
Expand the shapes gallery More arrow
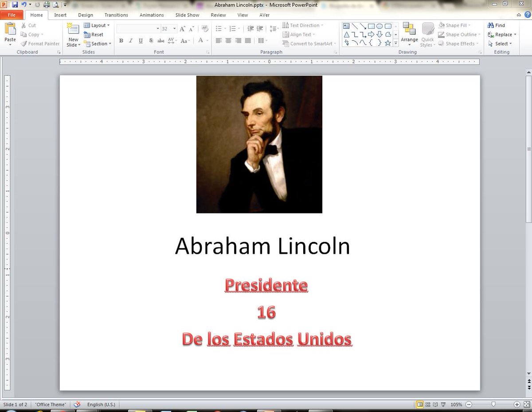point(395,43)
